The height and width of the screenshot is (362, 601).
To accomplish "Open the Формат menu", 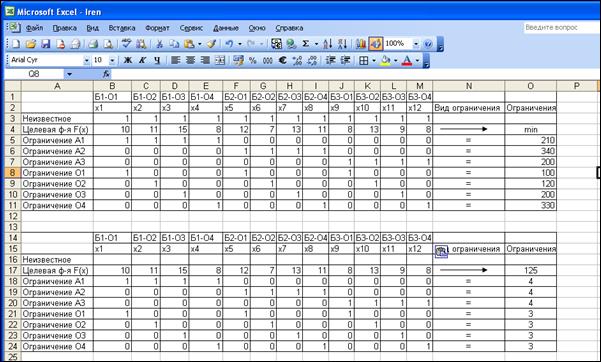I will (x=157, y=28).
